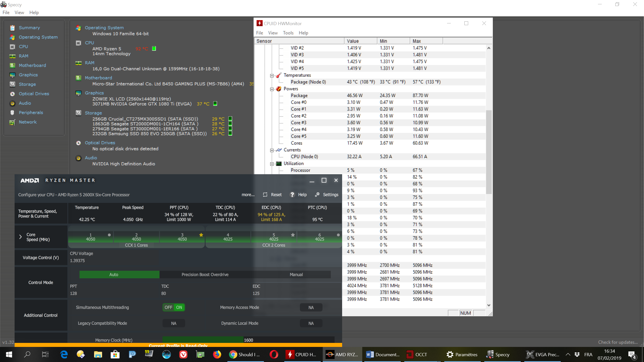Collapse Currents node in HWMonitor
Viewport: 644px width, 362px height.
tap(272, 150)
